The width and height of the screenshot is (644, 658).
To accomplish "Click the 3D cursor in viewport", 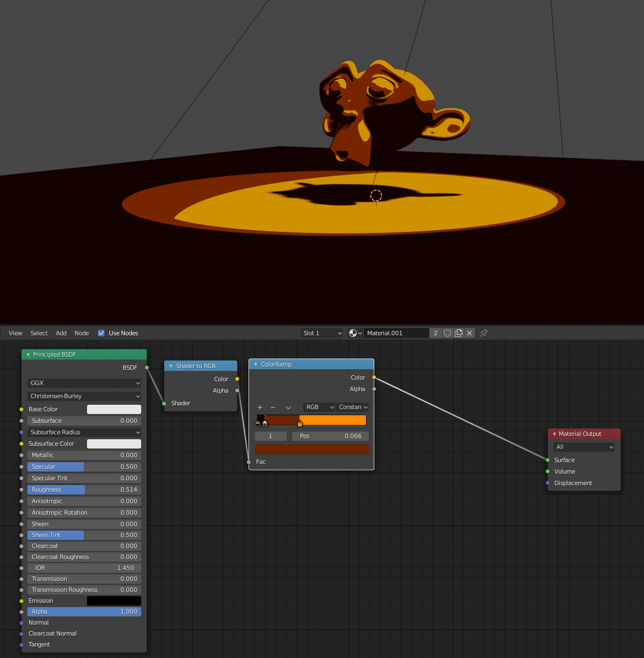I will click(x=376, y=195).
